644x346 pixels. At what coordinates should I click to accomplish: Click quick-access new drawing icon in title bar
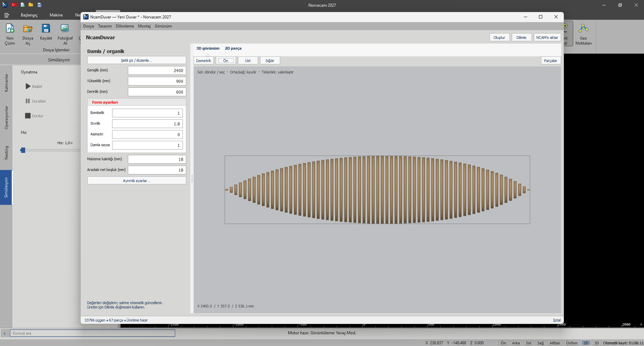coord(22,5)
